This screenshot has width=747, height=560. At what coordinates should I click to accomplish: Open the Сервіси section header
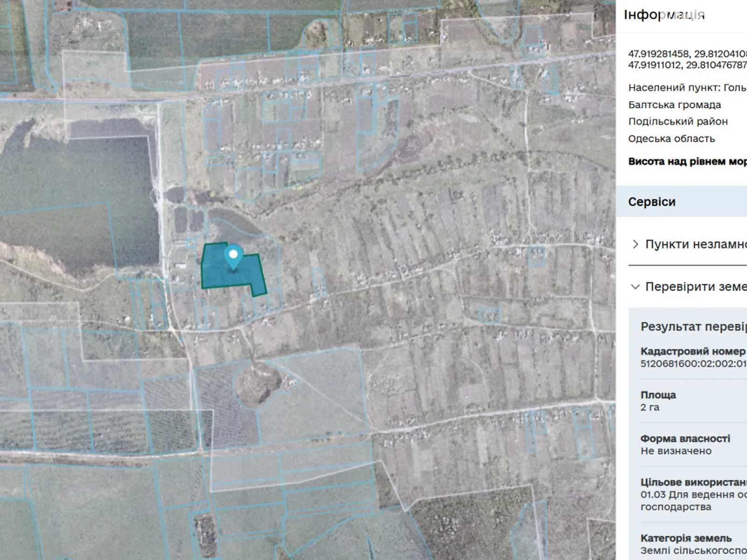652,202
